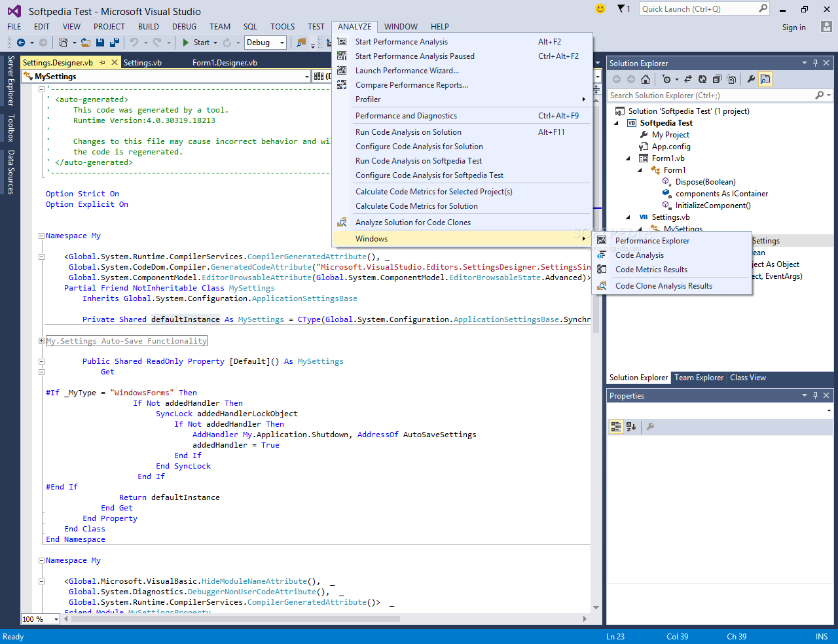
Task: Click the Pending Changes Filter clock icon
Action: (666, 79)
